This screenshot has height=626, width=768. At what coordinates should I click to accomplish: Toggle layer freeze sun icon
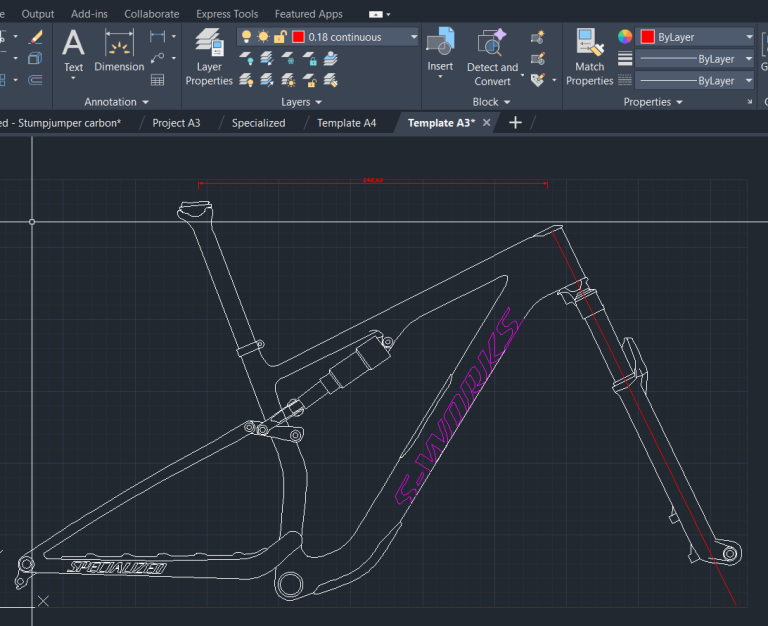263,37
